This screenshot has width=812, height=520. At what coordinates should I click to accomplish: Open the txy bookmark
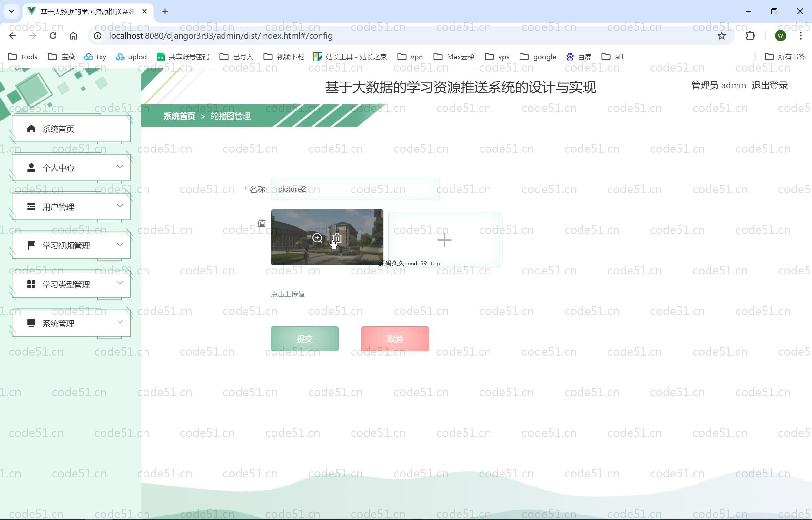95,57
